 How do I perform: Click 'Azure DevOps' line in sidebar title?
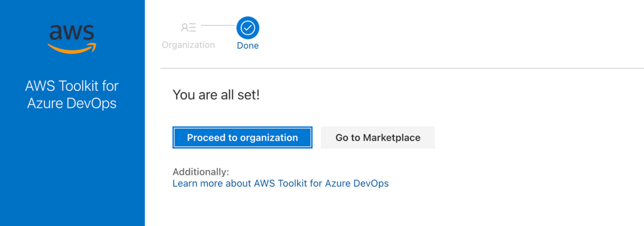pos(72,103)
